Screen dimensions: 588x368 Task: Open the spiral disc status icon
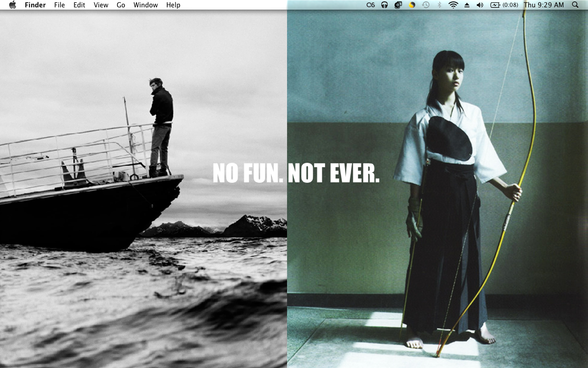click(398, 5)
